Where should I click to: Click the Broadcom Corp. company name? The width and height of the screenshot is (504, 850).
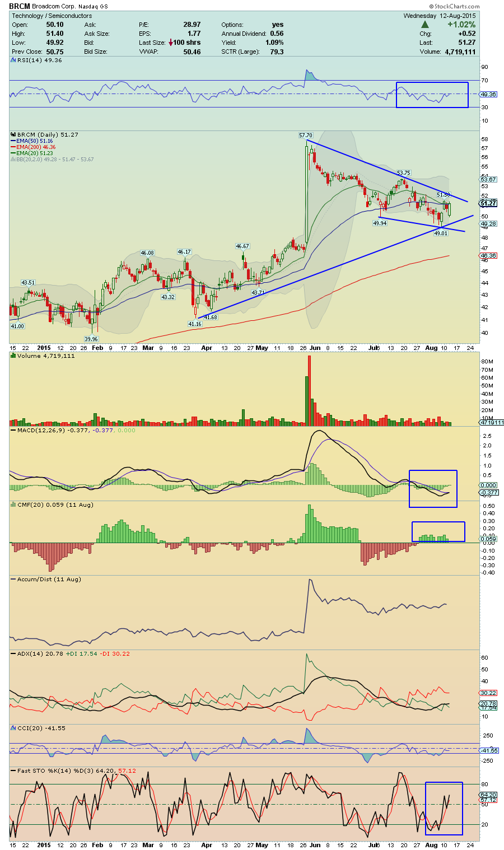54,6
